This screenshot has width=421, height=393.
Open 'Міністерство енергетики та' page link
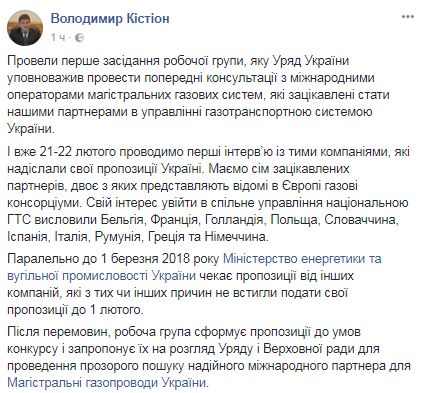click(302, 259)
